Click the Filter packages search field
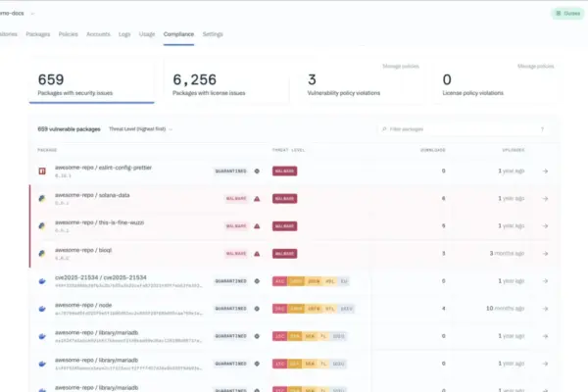The width and height of the screenshot is (588, 392). pos(464,129)
